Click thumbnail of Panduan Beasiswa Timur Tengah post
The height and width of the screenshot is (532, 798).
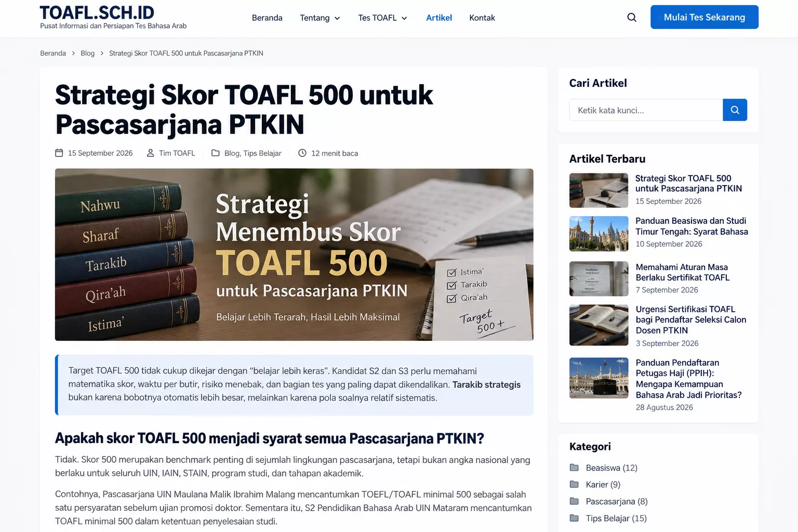[x=599, y=234]
